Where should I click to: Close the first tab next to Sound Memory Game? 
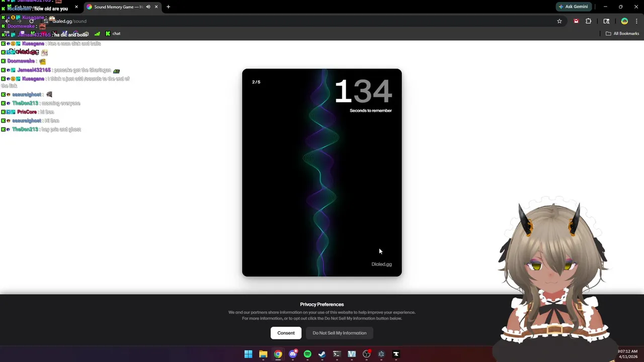76,7
